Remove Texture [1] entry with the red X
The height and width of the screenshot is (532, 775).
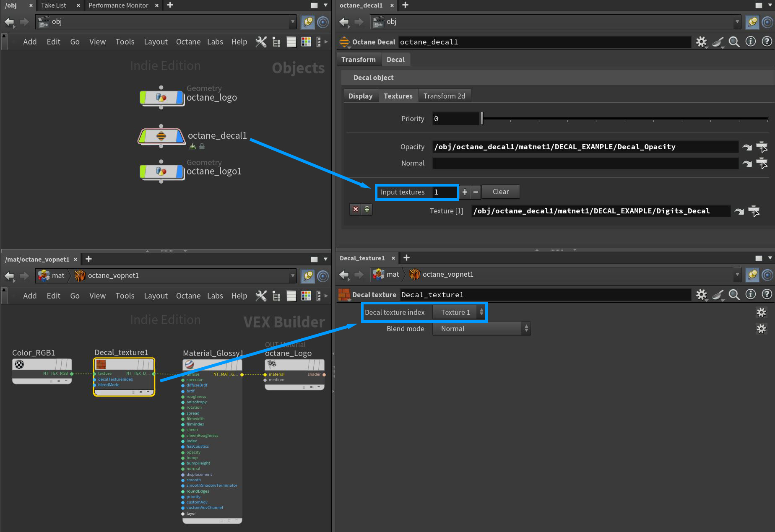click(355, 209)
